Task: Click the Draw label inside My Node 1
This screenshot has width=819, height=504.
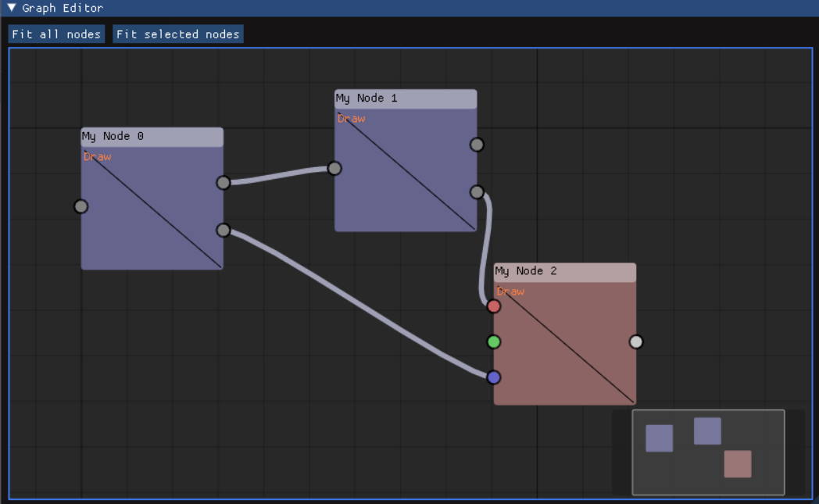Action: (x=350, y=118)
